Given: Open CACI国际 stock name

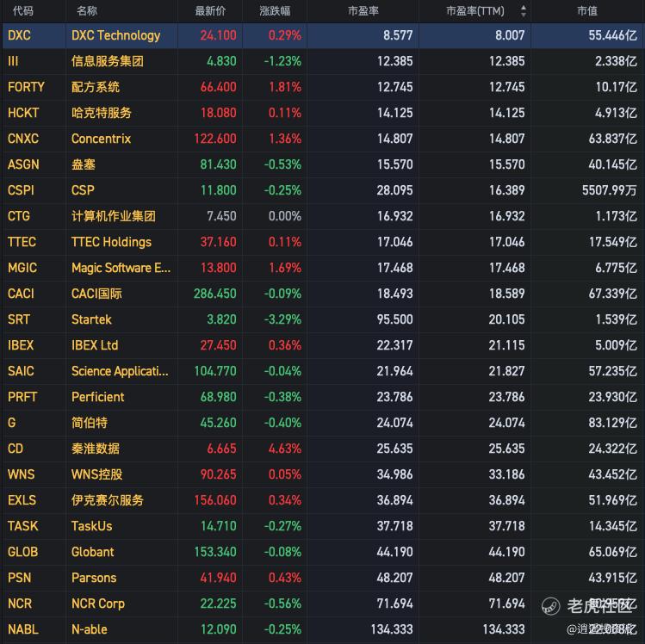Looking at the screenshot, I should (96, 294).
